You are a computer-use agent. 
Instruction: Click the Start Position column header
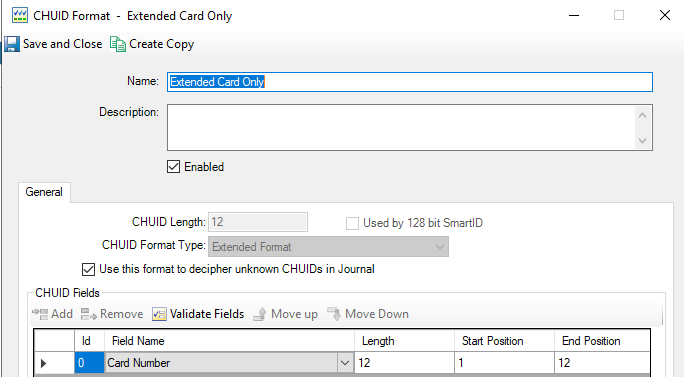coord(504,341)
